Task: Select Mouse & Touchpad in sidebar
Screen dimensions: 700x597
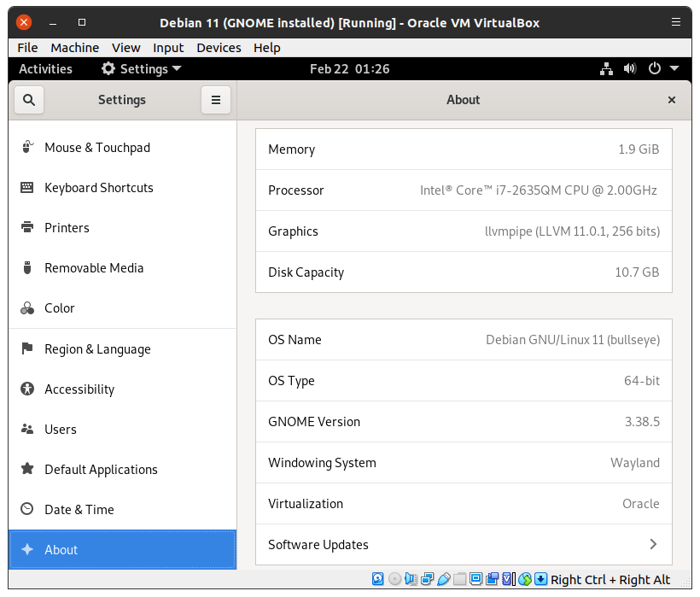Action: point(97,148)
